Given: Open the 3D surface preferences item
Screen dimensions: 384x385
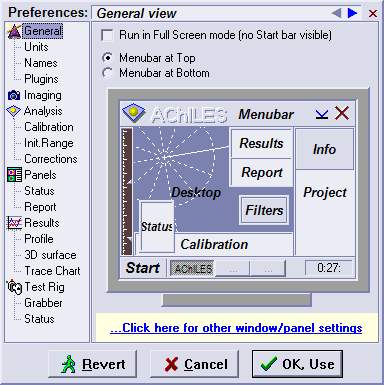Looking at the screenshot, I should click(50, 255).
